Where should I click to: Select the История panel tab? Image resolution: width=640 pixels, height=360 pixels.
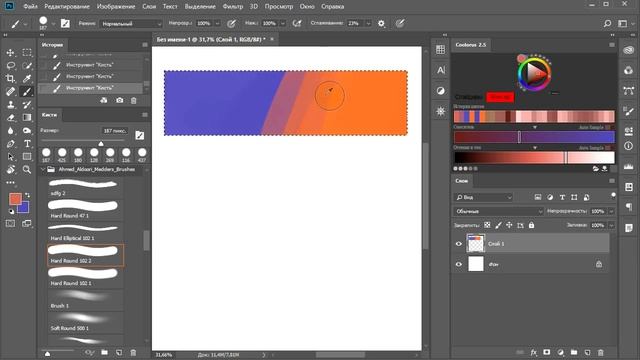tap(52, 45)
